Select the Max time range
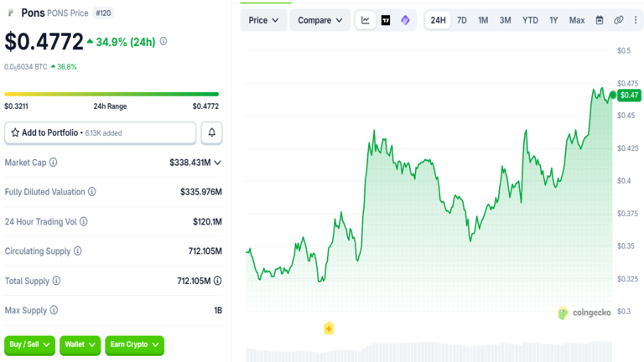The height and width of the screenshot is (362, 644). coord(577,20)
